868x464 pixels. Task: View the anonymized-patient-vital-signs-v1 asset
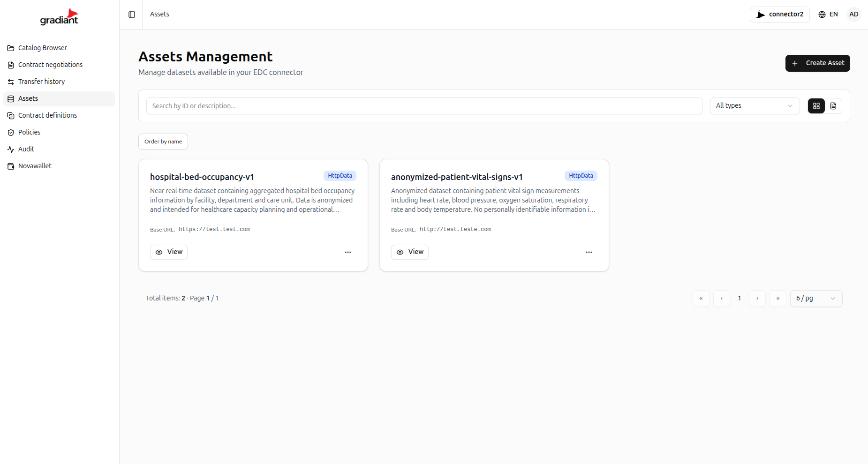[x=410, y=252]
